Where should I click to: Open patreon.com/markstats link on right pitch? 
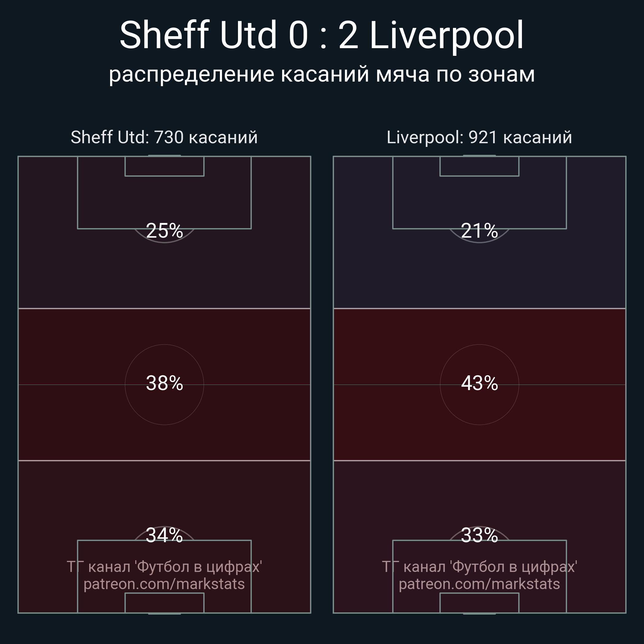click(x=479, y=584)
